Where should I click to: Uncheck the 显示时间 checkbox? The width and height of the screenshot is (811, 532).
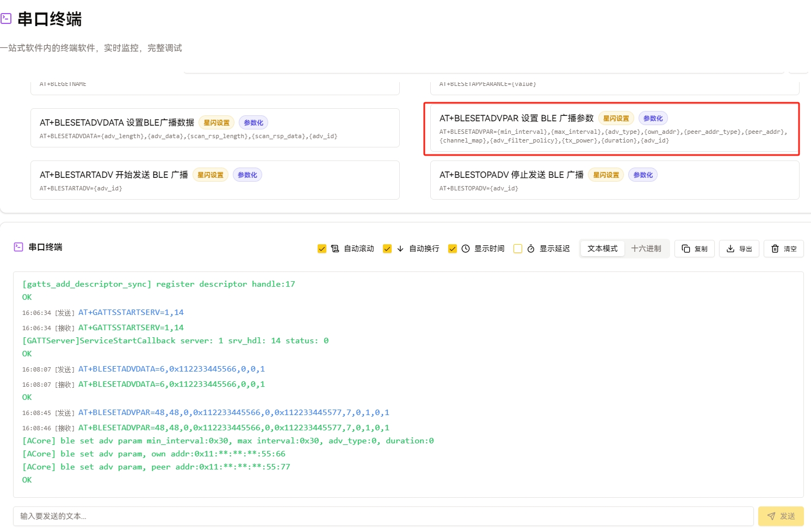pyautogui.click(x=453, y=249)
